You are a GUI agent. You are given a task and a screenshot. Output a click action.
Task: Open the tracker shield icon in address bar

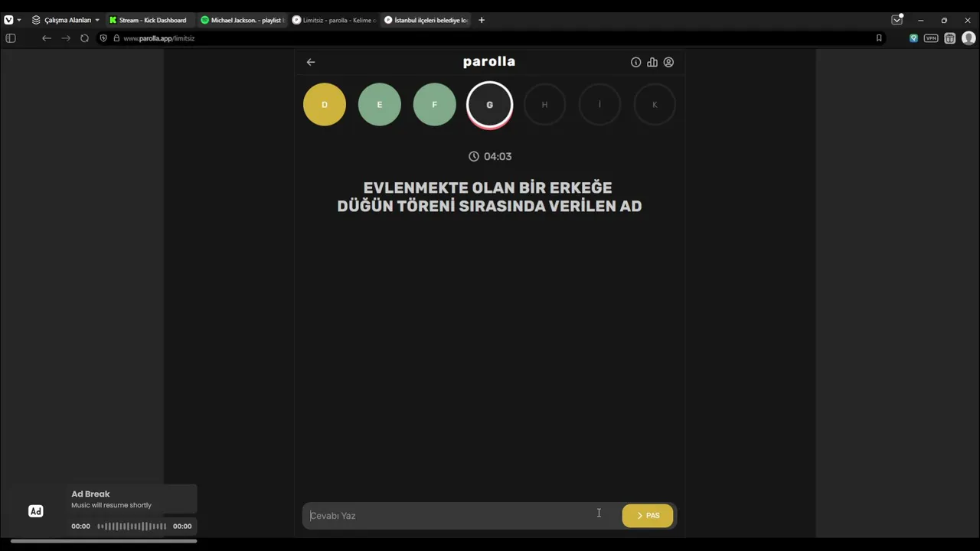click(x=103, y=38)
